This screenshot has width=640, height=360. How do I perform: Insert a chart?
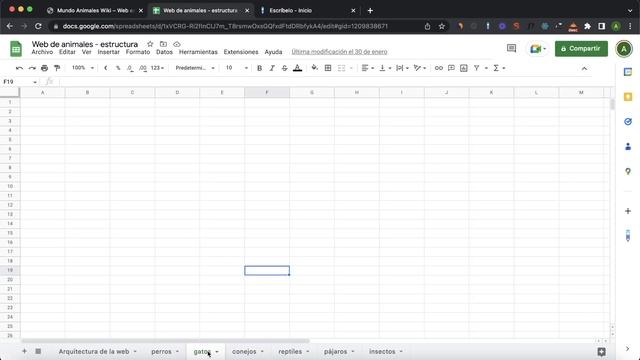click(x=464, y=68)
